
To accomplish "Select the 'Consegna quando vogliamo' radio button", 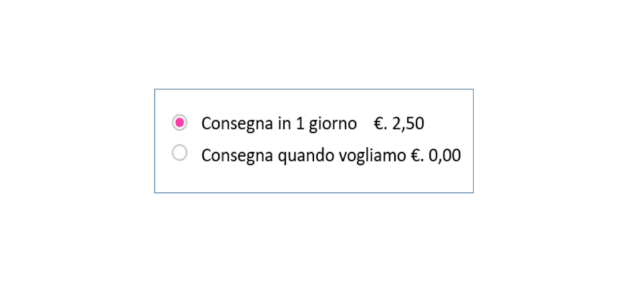I will (179, 153).
